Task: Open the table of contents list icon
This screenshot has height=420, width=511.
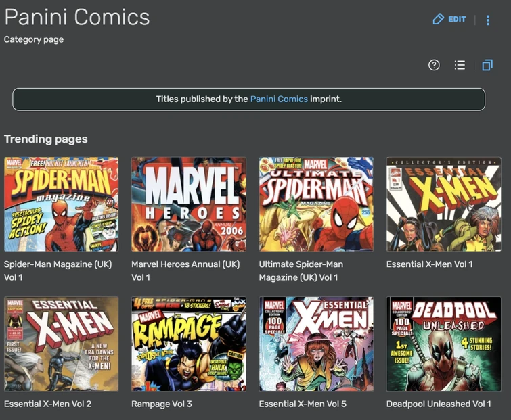Action: [x=460, y=65]
